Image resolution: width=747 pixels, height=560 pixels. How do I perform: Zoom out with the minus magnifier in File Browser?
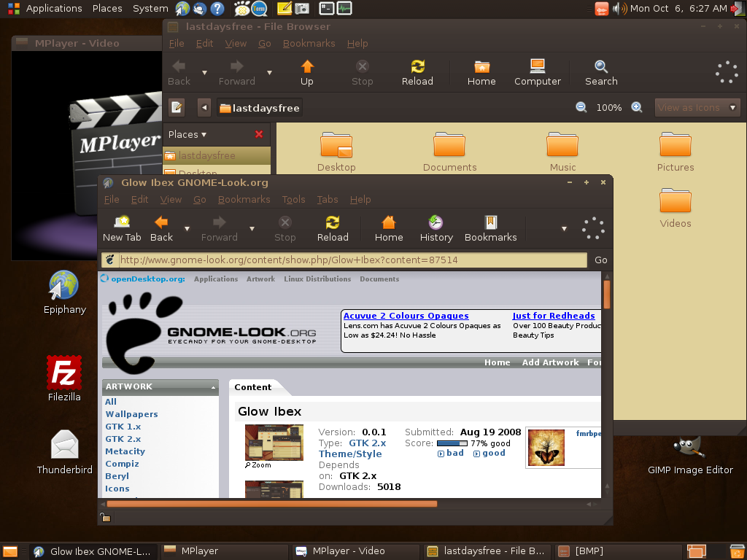point(581,107)
